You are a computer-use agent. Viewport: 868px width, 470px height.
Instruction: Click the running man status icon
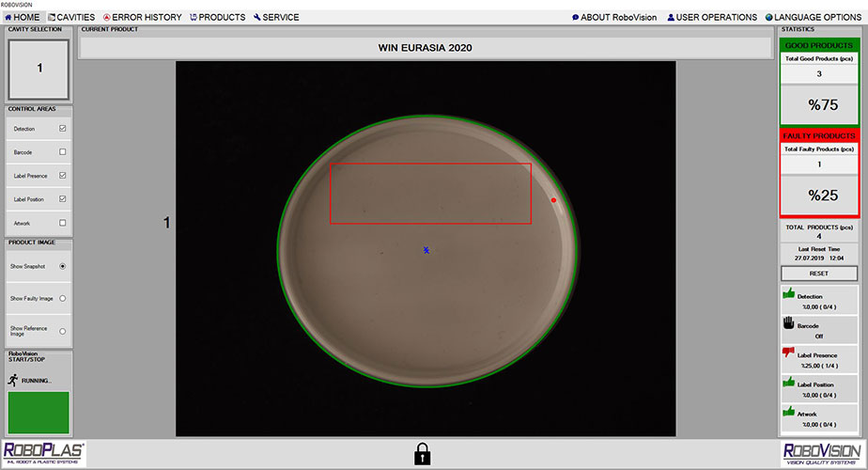pyautogui.click(x=12, y=380)
